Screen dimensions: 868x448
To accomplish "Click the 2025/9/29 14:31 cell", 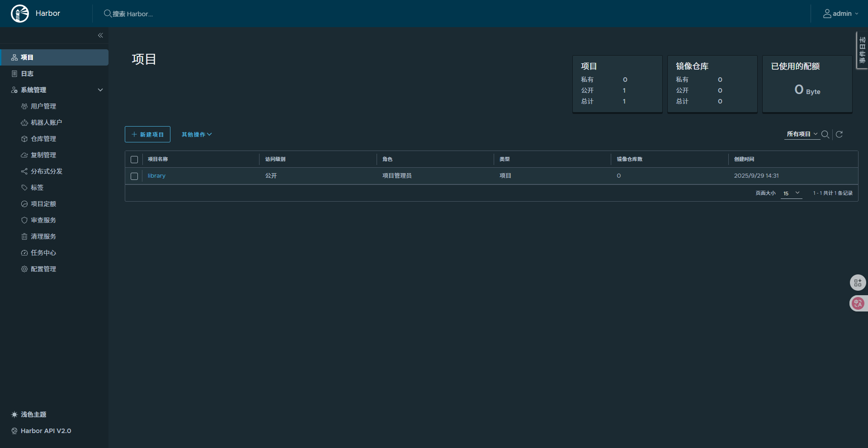I will pos(756,176).
